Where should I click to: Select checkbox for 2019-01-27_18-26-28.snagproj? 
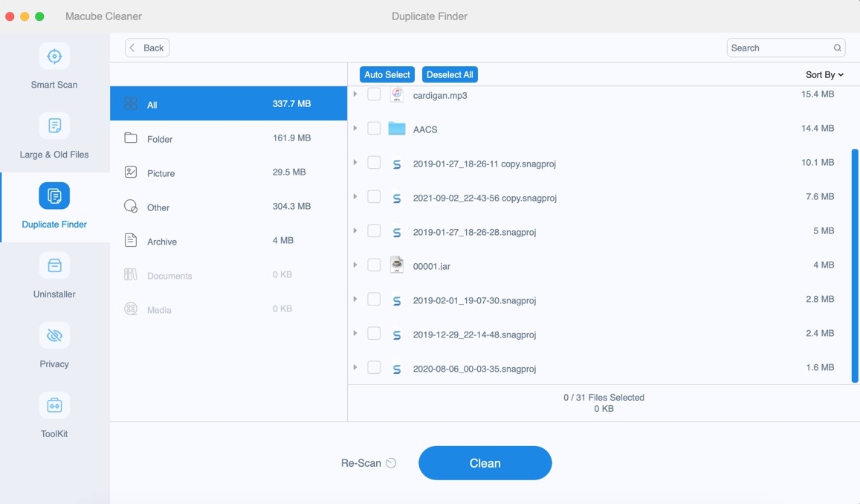(374, 231)
